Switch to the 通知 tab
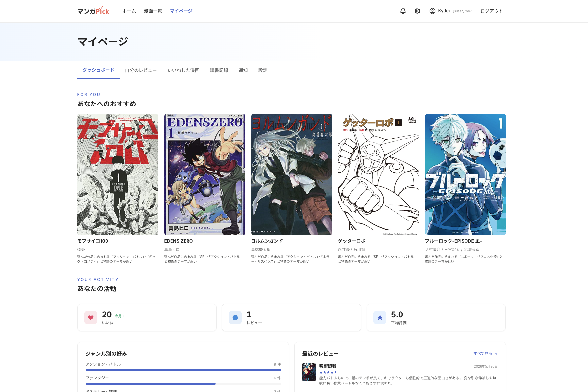Viewport: 588px width, 392px height. [243, 70]
